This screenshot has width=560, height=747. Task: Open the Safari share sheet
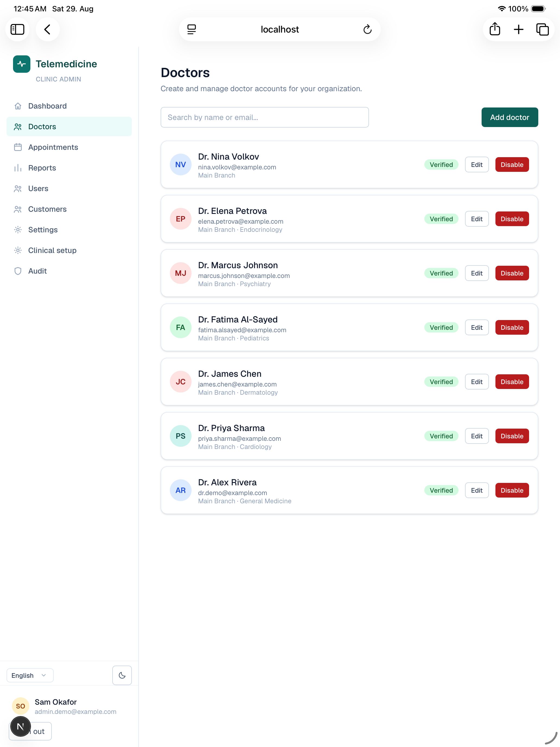[495, 29]
